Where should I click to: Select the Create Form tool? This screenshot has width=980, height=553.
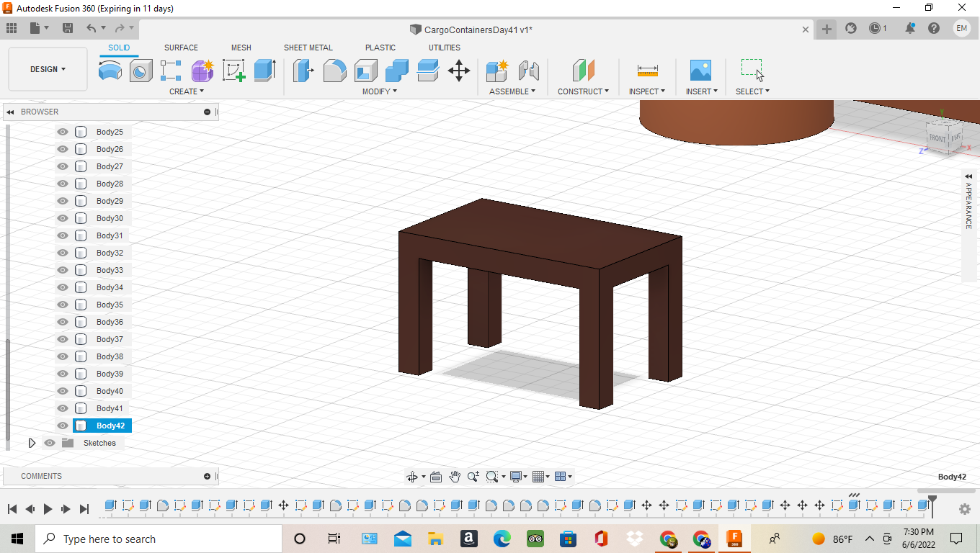pyautogui.click(x=202, y=71)
